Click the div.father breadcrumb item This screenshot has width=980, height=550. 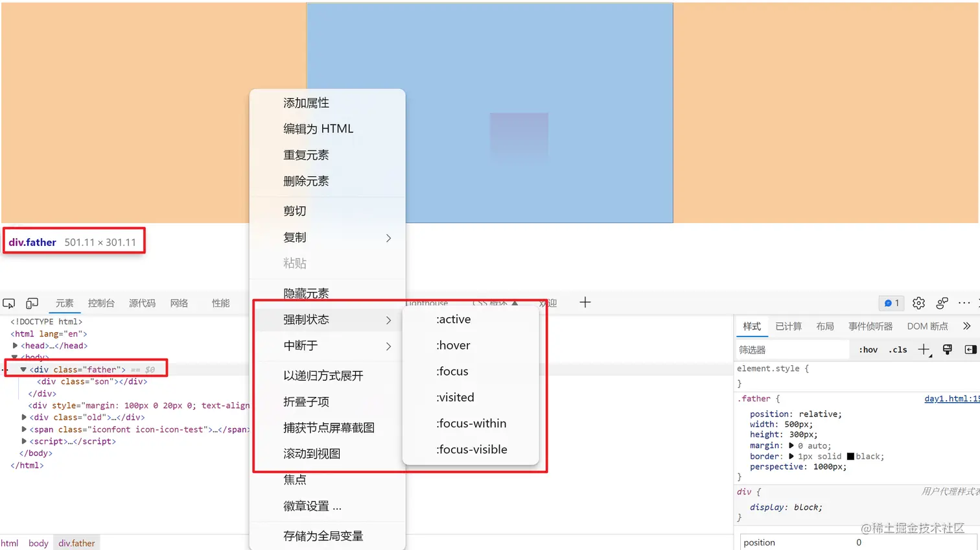tap(76, 543)
